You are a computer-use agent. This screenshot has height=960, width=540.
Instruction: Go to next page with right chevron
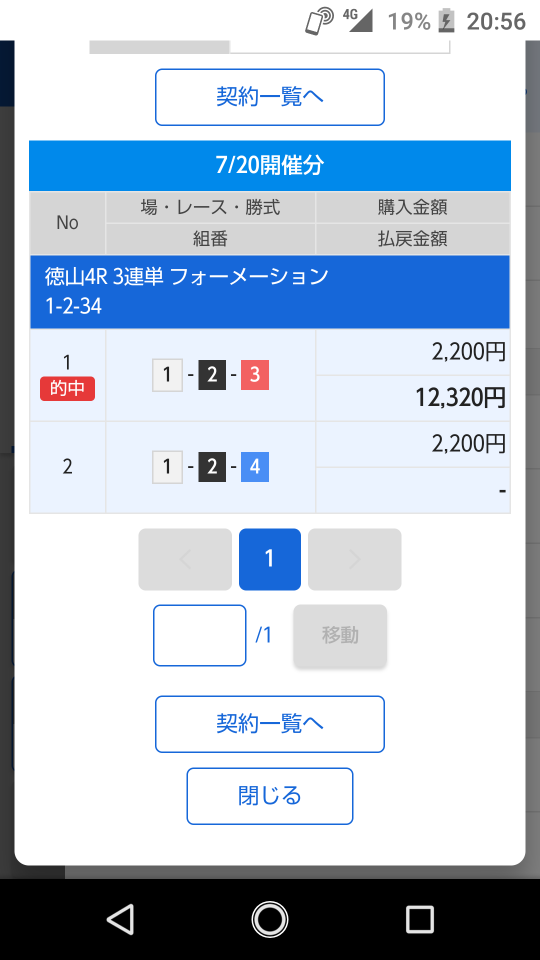point(354,559)
